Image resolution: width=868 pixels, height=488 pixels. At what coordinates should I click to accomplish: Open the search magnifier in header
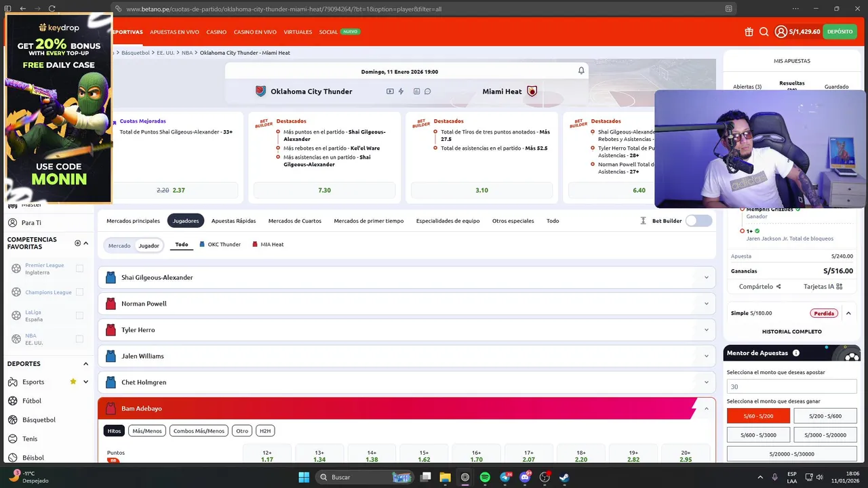764,32
